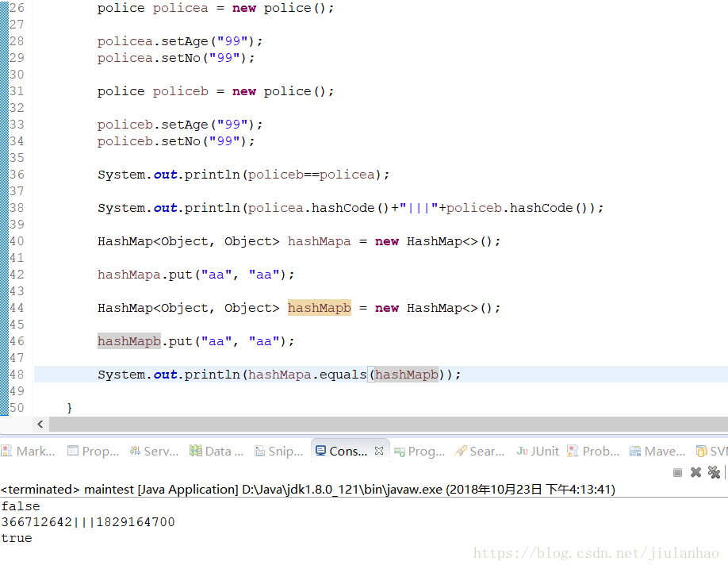This screenshot has height=569, width=728.
Task: Click the Data Source tab icon
Action: click(x=195, y=451)
